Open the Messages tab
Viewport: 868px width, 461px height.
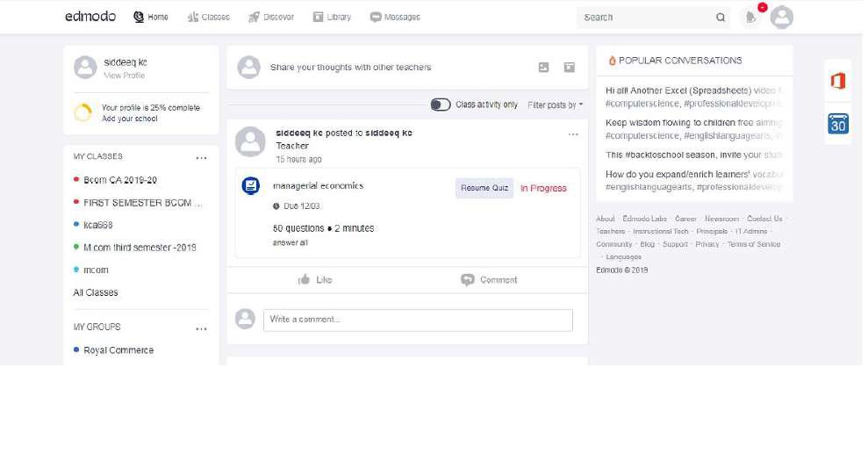point(395,18)
